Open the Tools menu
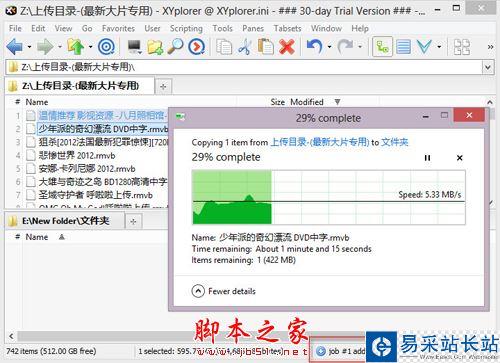The height and width of the screenshot is (363, 500). (x=223, y=29)
